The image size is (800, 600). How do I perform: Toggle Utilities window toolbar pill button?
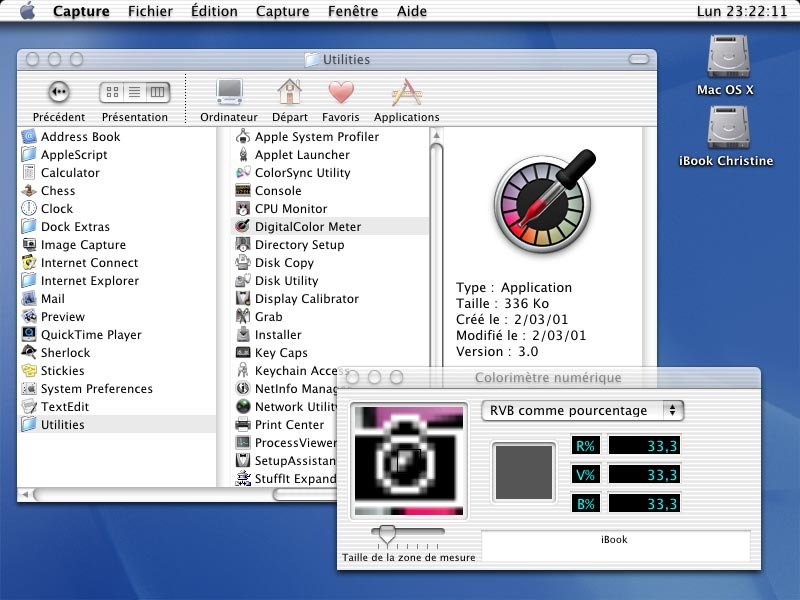(639, 59)
